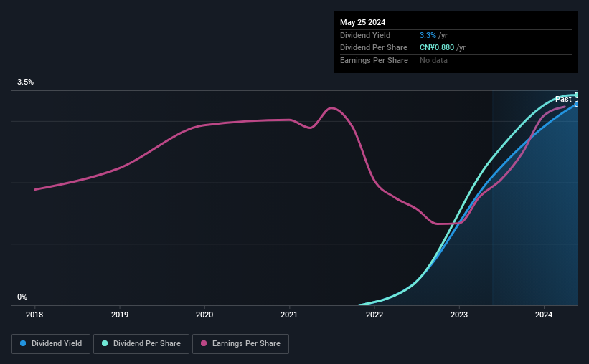Click the blue Dividend Yield legend dot
589x364 pixels.
(x=23, y=343)
